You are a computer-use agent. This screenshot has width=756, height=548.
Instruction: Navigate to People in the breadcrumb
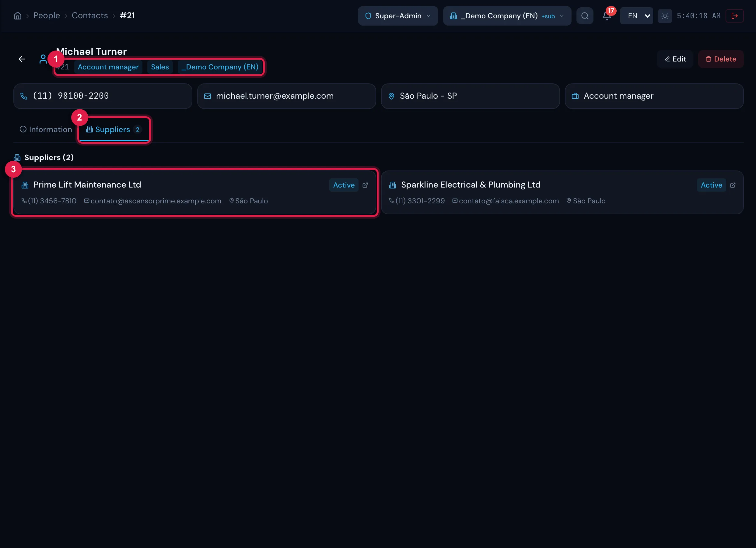47,16
